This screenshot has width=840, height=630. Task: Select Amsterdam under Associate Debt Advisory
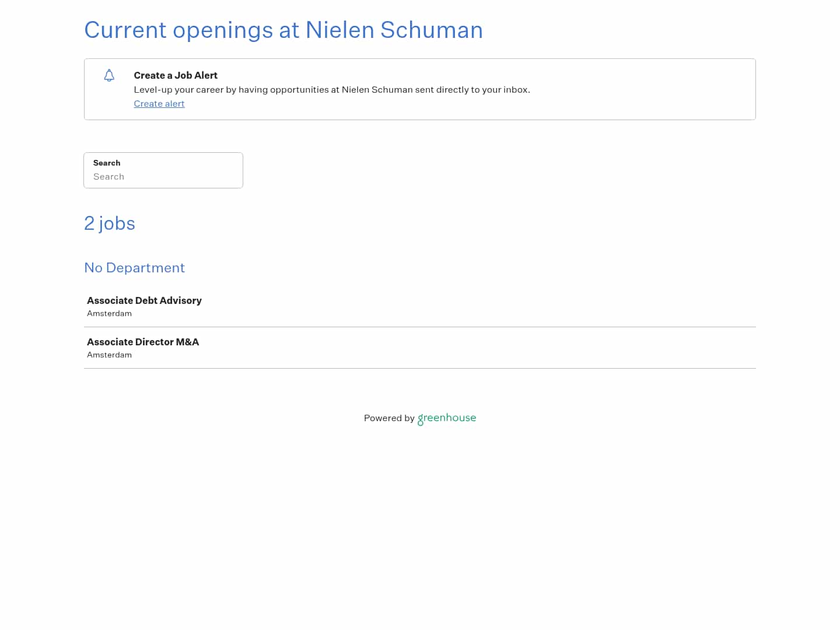coord(109,313)
